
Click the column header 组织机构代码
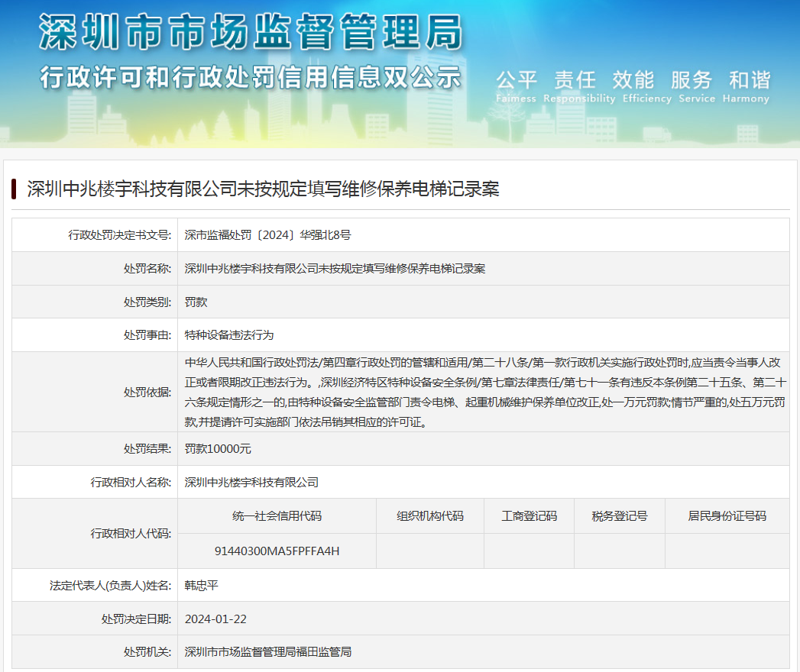tap(430, 516)
